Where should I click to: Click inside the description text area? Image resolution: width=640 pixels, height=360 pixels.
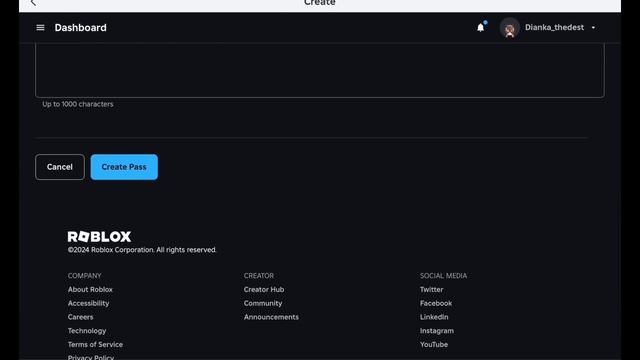320,70
